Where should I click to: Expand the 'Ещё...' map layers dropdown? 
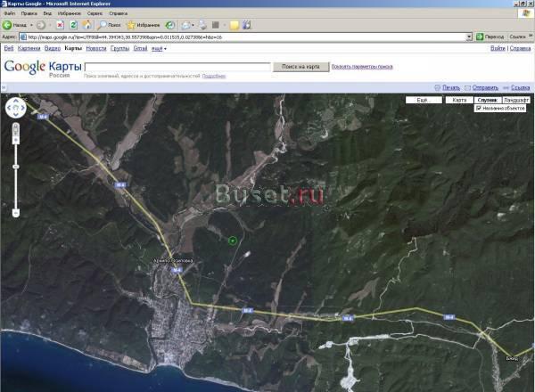point(423,100)
